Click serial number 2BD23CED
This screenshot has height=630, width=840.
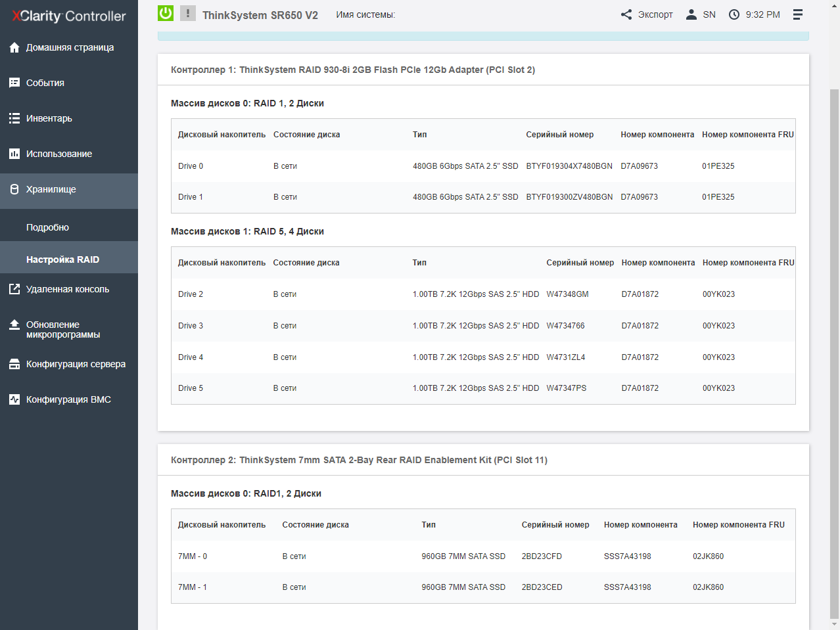pos(542,587)
